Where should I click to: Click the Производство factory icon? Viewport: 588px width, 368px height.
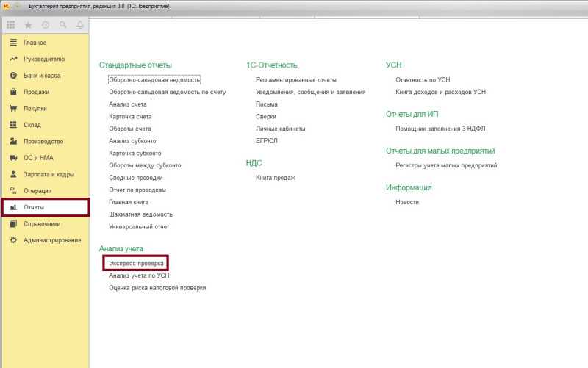pos(13,141)
